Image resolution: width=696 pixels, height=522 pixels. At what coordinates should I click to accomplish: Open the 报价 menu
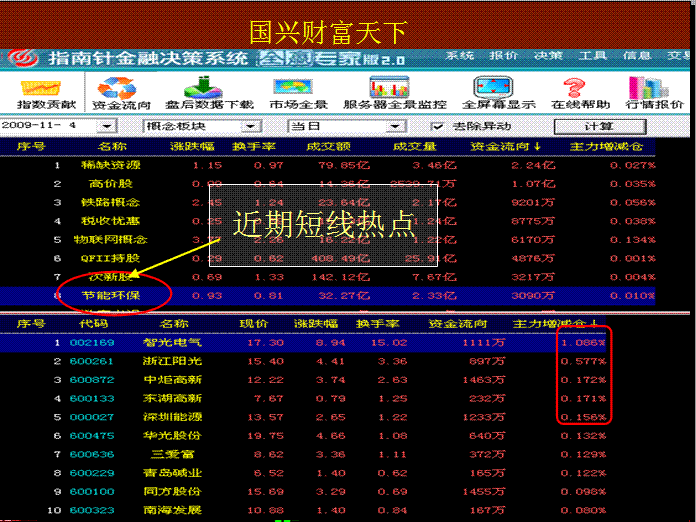pos(504,55)
